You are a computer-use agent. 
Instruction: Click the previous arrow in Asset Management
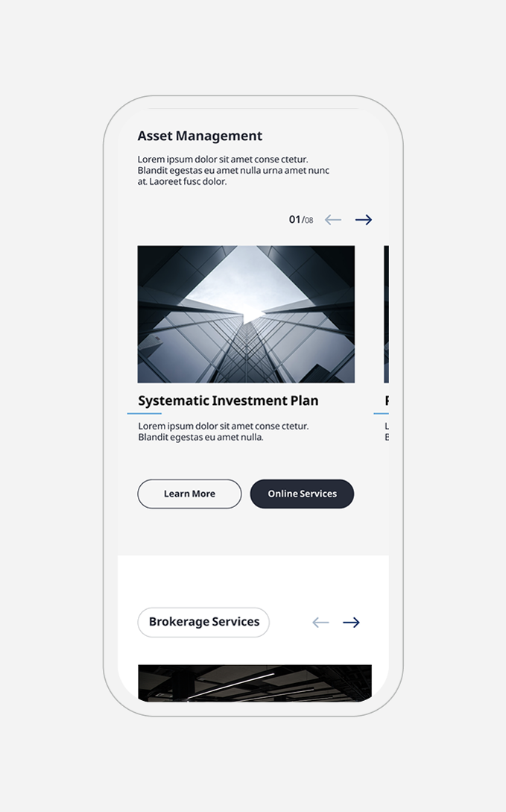coord(333,220)
